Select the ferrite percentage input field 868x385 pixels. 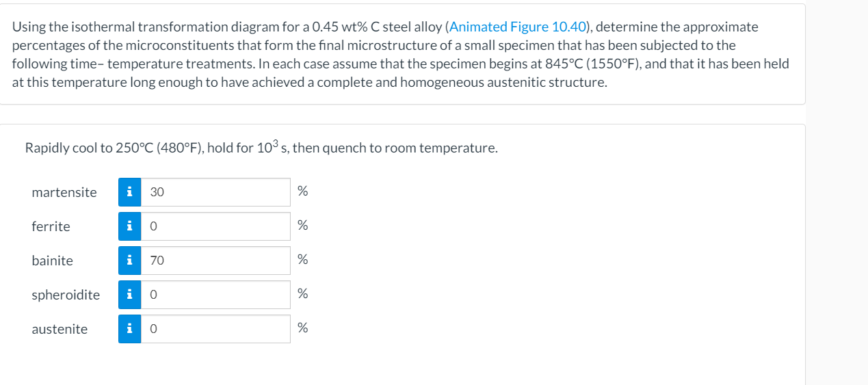coord(215,226)
